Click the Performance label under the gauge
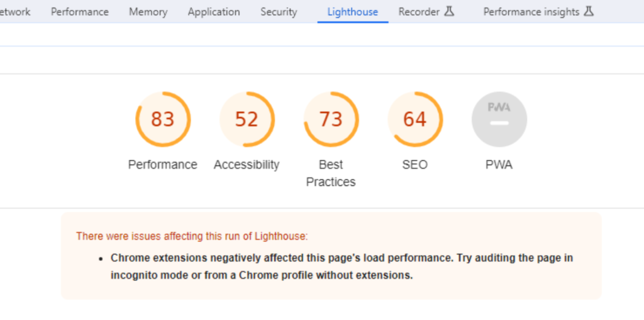Viewport: 644px width, 320px height. 163,165
